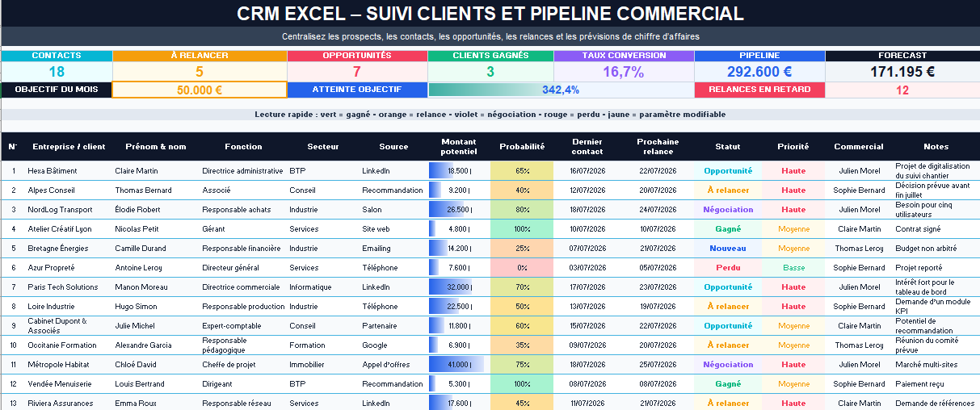The image size is (980, 410).
Task: Click the Notes column header
Action: (936, 146)
